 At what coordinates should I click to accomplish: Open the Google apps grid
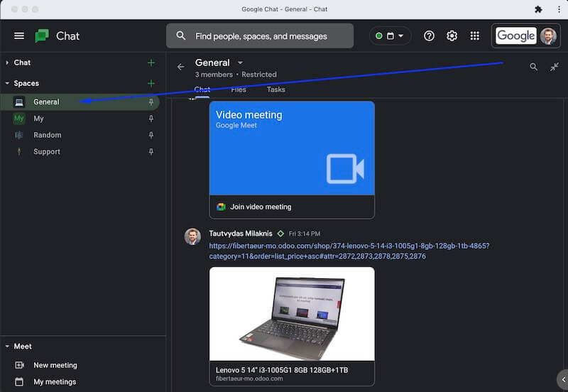[x=474, y=36]
